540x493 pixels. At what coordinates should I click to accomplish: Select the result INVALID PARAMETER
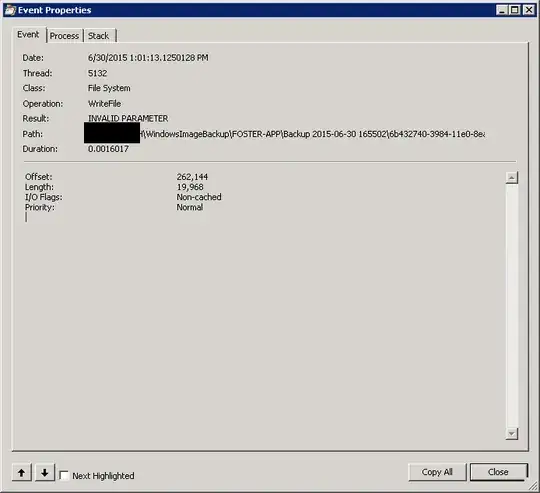(128, 118)
